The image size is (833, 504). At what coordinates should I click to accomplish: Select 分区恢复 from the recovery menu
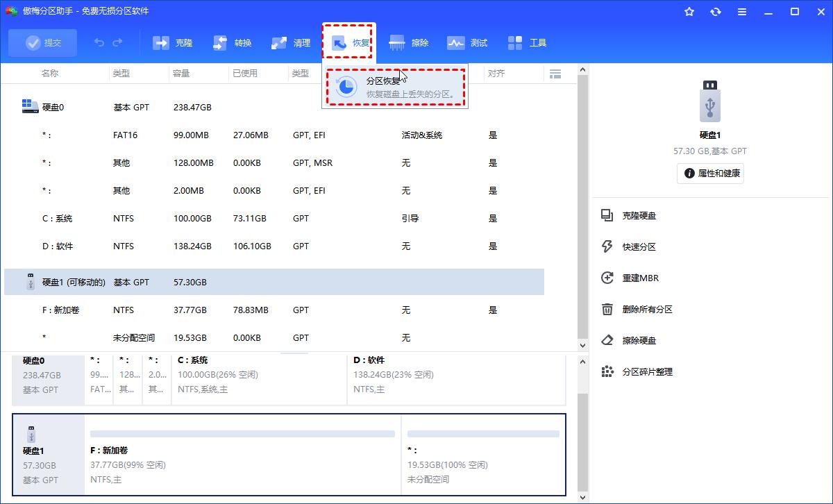point(394,86)
